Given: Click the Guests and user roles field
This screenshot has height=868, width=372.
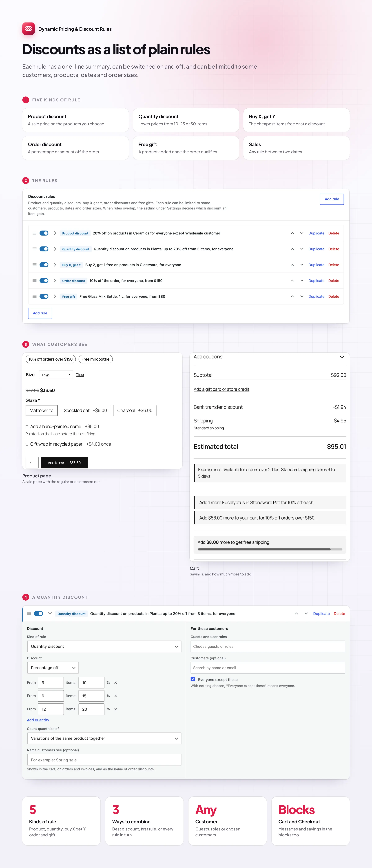Looking at the screenshot, I should 268,646.
